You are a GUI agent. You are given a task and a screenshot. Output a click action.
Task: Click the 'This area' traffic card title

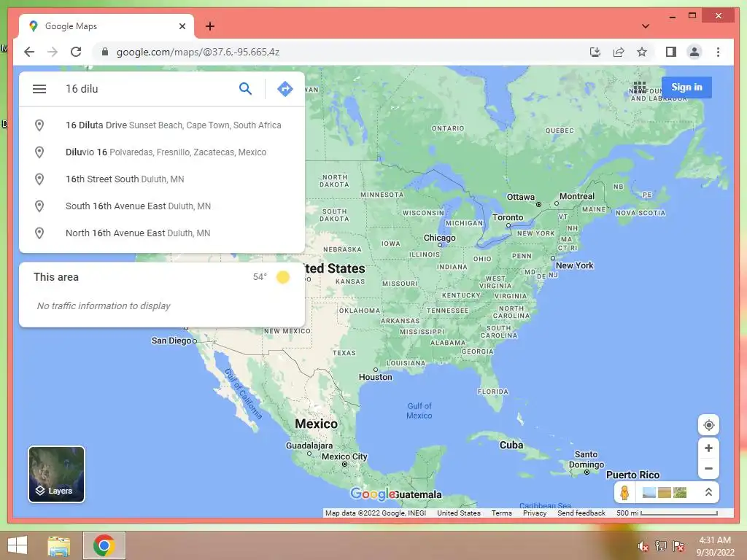click(56, 276)
